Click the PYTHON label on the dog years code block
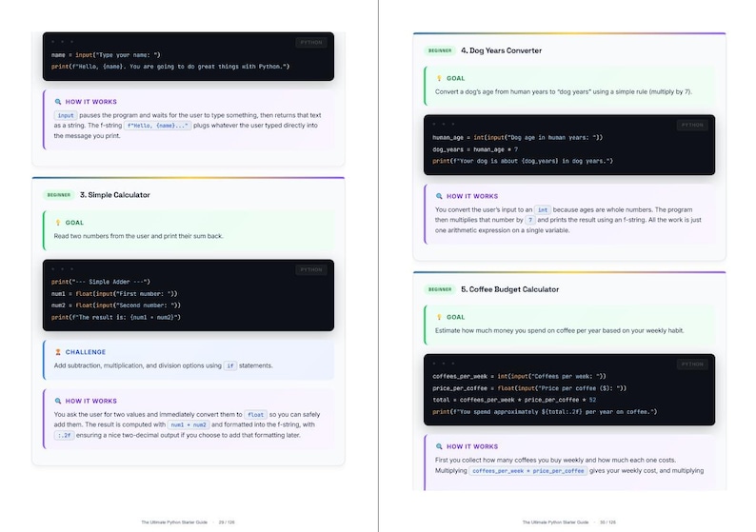756x532 pixels. (692, 126)
